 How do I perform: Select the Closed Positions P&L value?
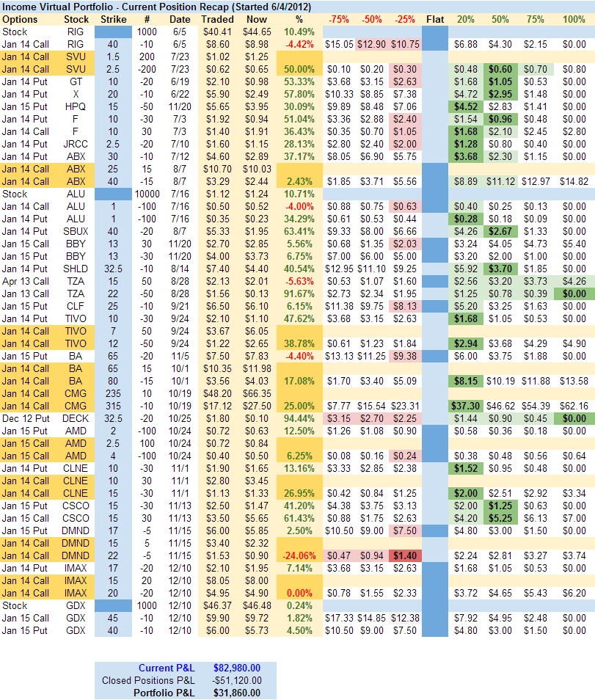(236, 680)
